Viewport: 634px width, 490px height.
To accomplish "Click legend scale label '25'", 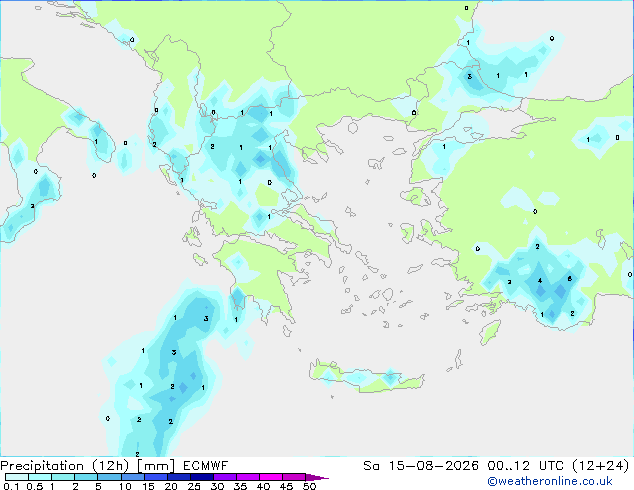I will (x=194, y=486).
